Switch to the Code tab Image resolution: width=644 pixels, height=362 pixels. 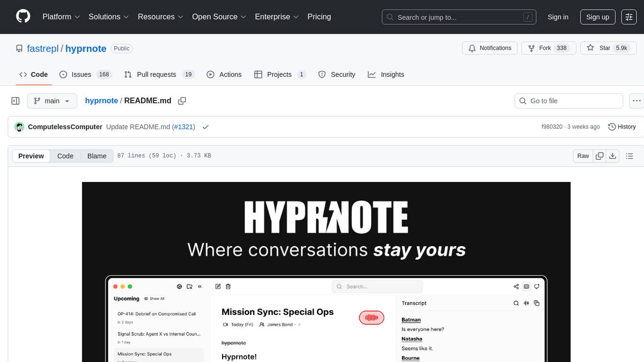click(x=34, y=74)
